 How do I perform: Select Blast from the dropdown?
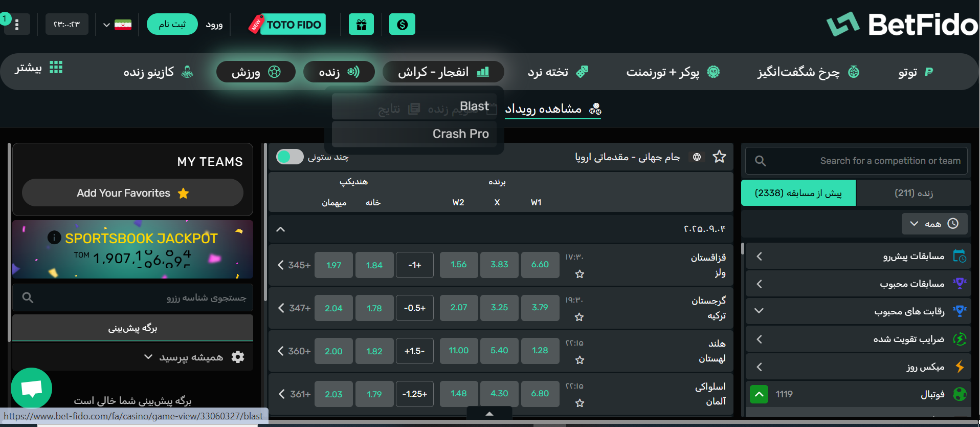(x=414, y=106)
